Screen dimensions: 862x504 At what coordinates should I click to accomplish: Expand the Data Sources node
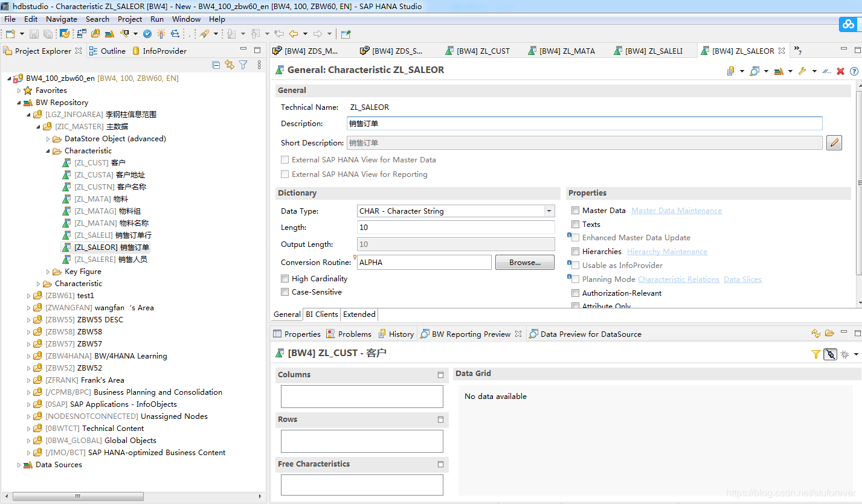19,465
